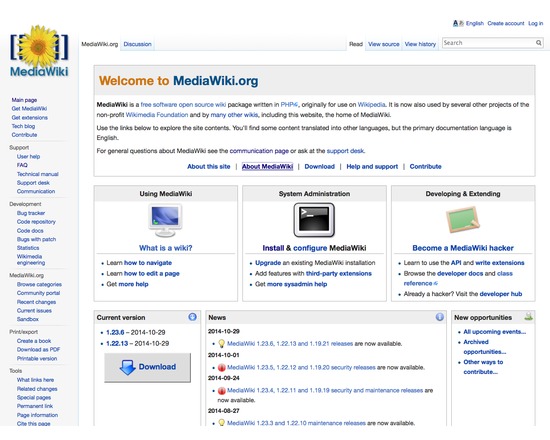Open the Sandbox link

[x=28, y=319]
